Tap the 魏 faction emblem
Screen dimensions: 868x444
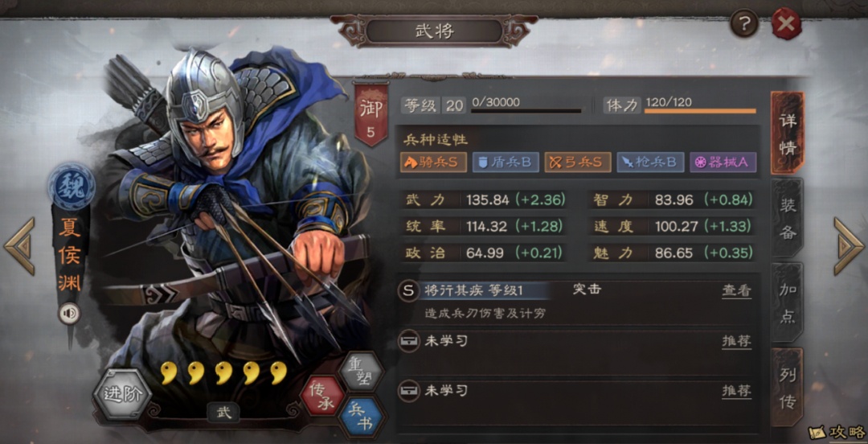coord(71,187)
